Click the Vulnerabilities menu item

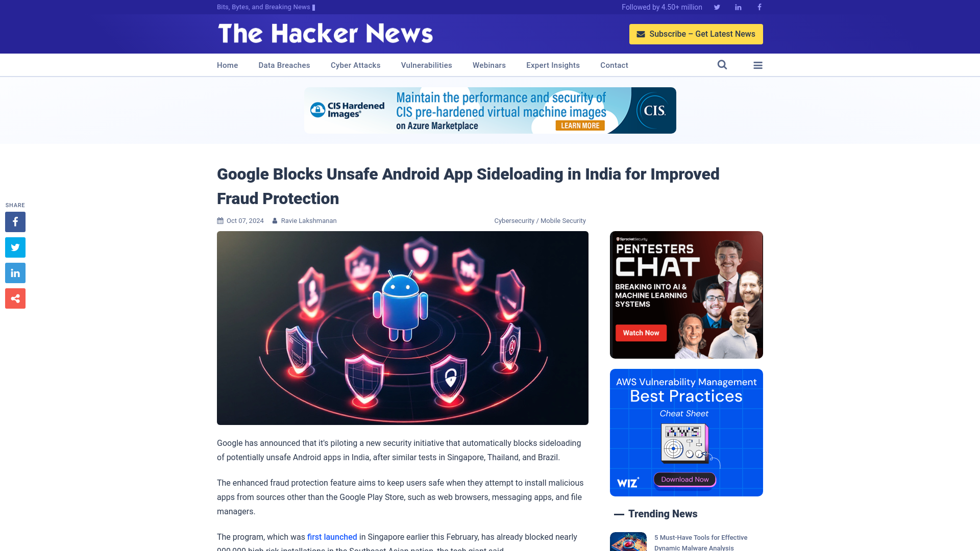[x=427, y=65]
